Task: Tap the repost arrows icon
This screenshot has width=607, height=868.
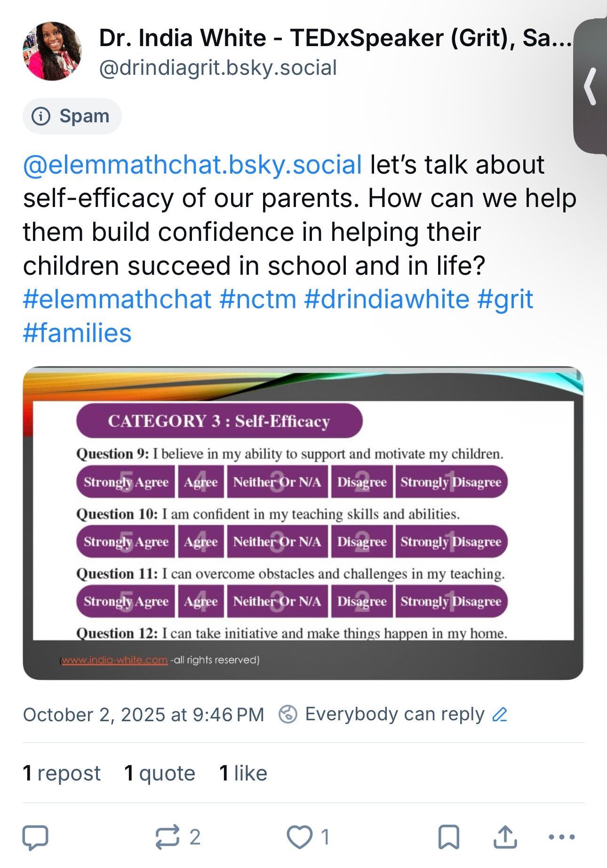Action: pyautogui.click(x=168, y=837)
